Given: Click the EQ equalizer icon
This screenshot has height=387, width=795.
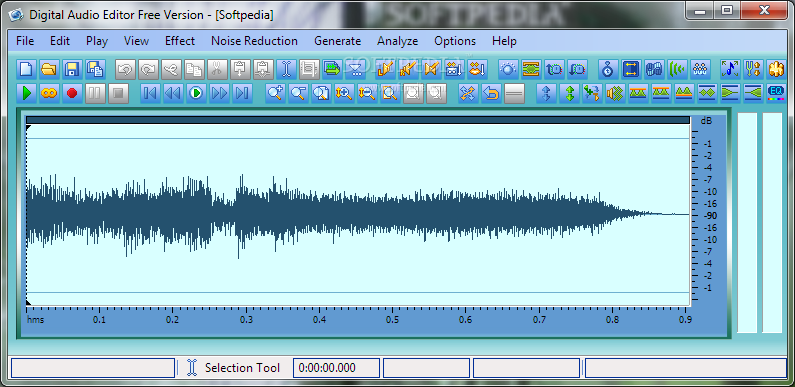Looking at the screenshot, I should coord(776,93).
